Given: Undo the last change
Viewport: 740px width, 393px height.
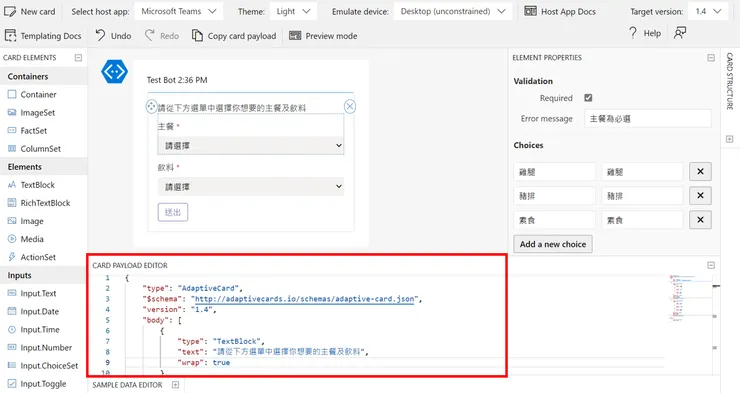Looking at the screenshot, I should point(113,36).
